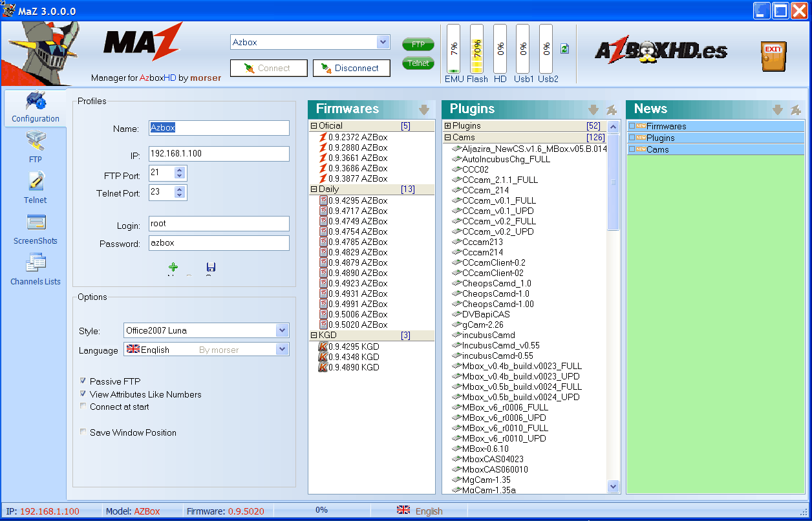This screenshot has height=521, width=812.
Task: Click the AZBOXHD.es logo
Action: pyautogui.click(x=661, y=50)
